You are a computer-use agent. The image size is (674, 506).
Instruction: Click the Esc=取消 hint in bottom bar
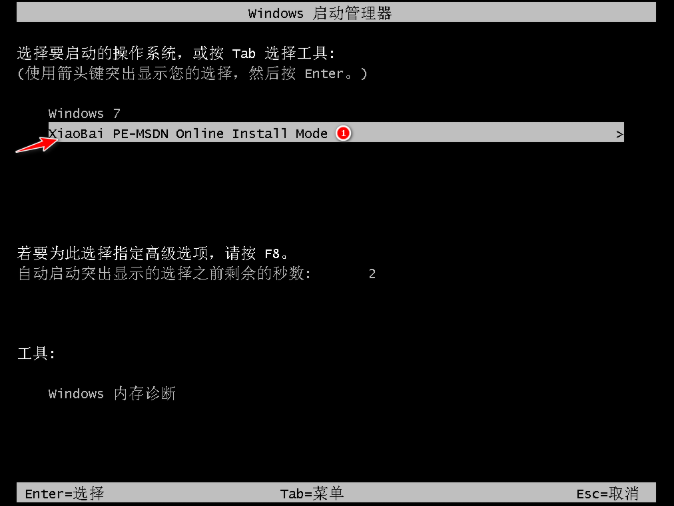607,494
